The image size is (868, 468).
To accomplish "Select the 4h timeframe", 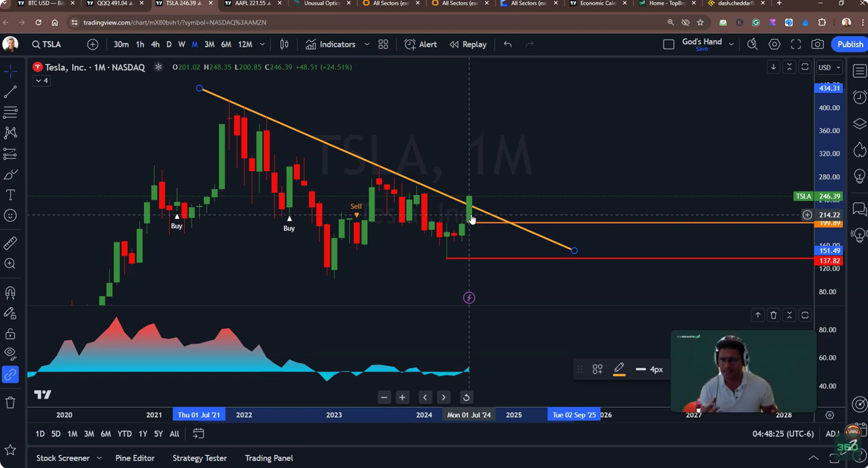I will coord(155,44).
